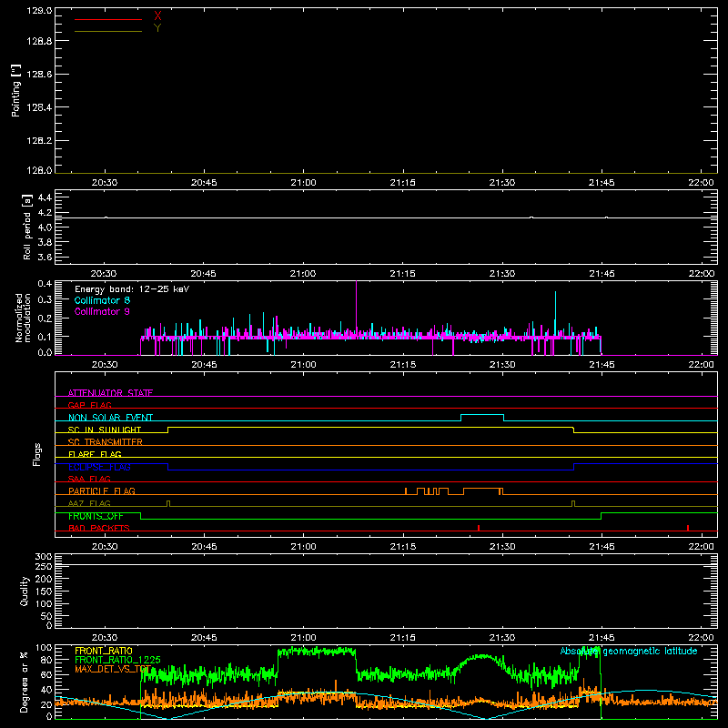Click the 'SC_TRANSMITTER' flag label
728x728 pixels.
click(106, 441)
